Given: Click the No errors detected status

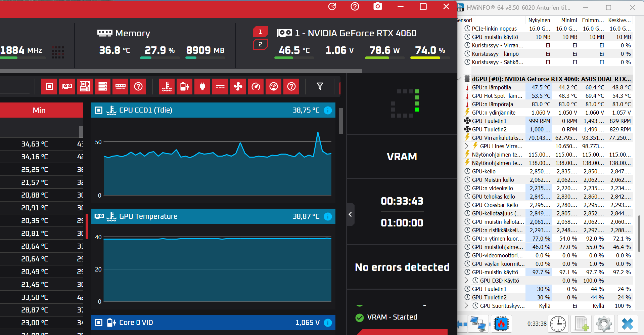Looking at the screenshot, I should pos(402,267).
